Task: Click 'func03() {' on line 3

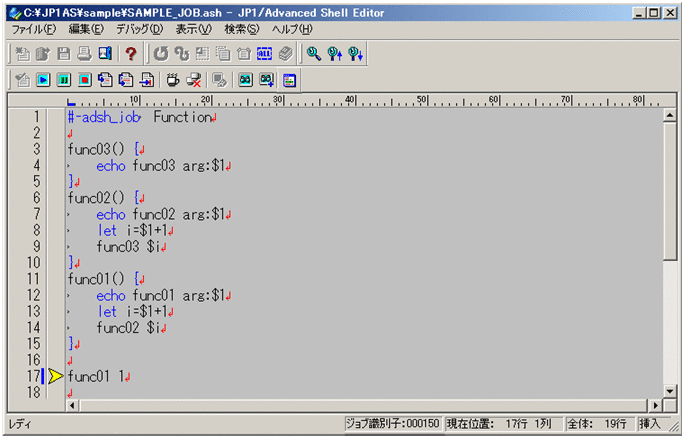Action: point(103,149)
